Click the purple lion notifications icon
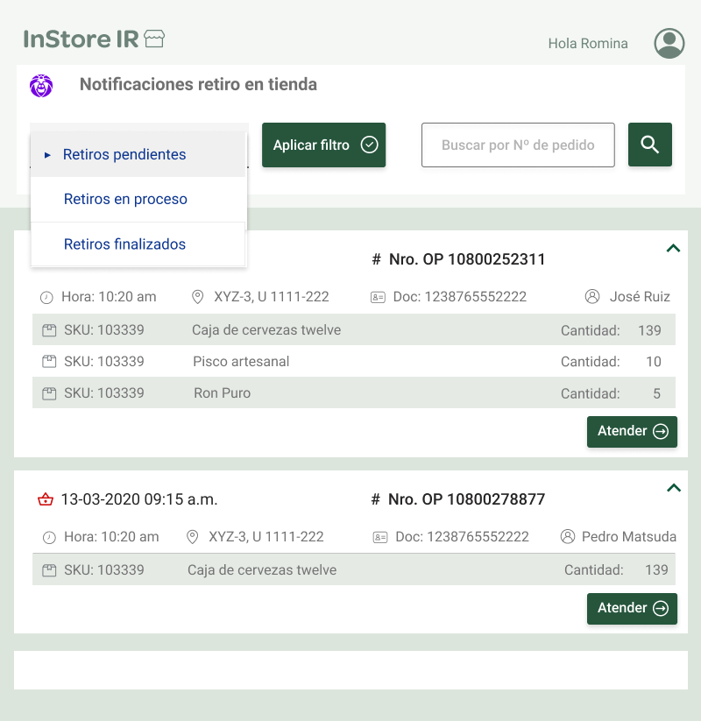This screenshot has width=701, height=728. [x=41, y=86]
